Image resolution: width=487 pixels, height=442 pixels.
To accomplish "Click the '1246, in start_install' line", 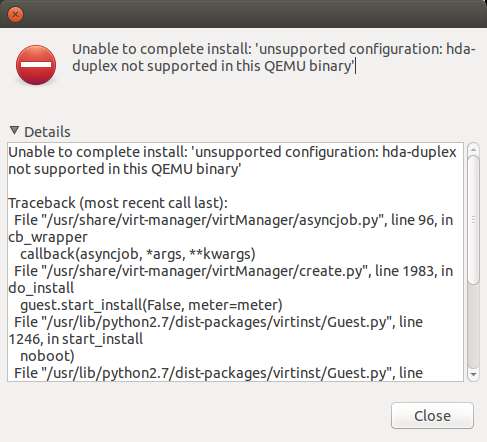I will tap(76, 339).
